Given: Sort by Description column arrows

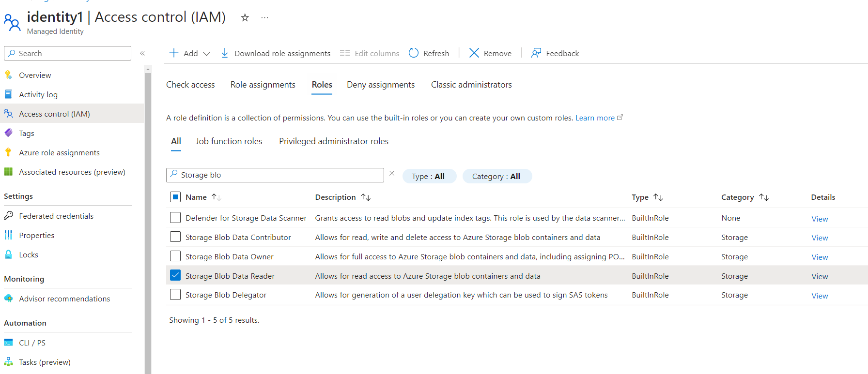Looking at the screenshot, I should tap(366, 197).
